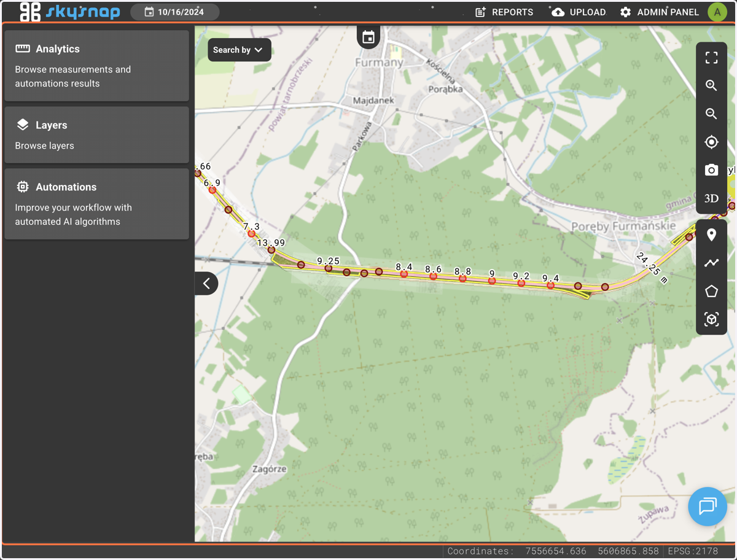Screen dimensions: 737x560
Task: Select the polygon drawing tool
Action: [x=711, y=291]
